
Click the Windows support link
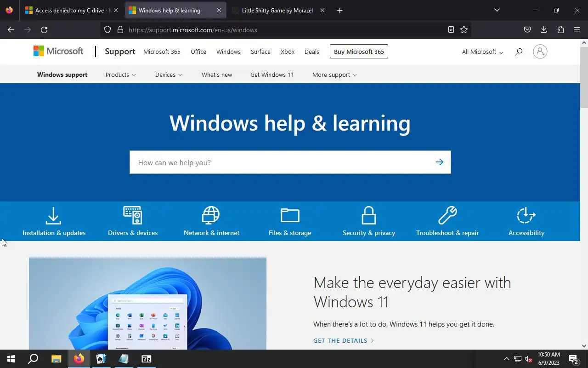point(62,75)
